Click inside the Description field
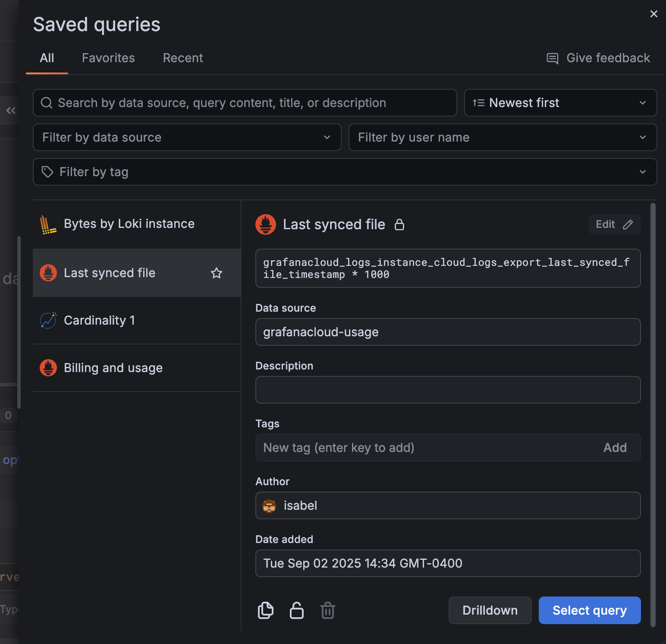Image resolution: width=666 pixels, height=644 pixels. click(x=448, y=390)
